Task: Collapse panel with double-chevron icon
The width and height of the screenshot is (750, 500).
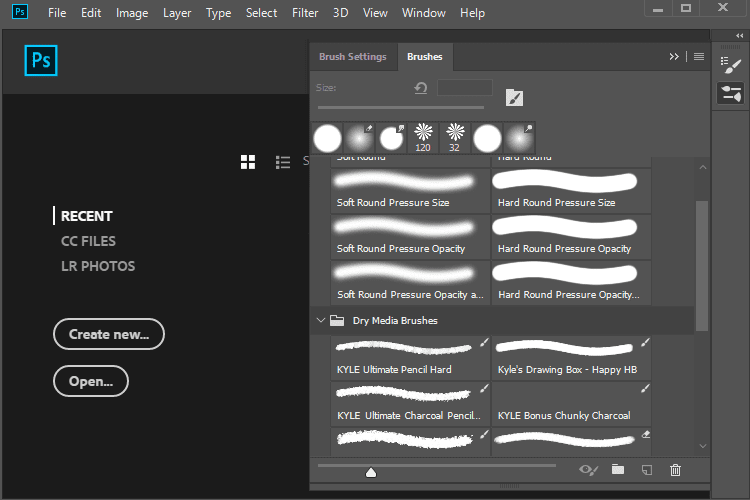Action: tap(674, 56)
